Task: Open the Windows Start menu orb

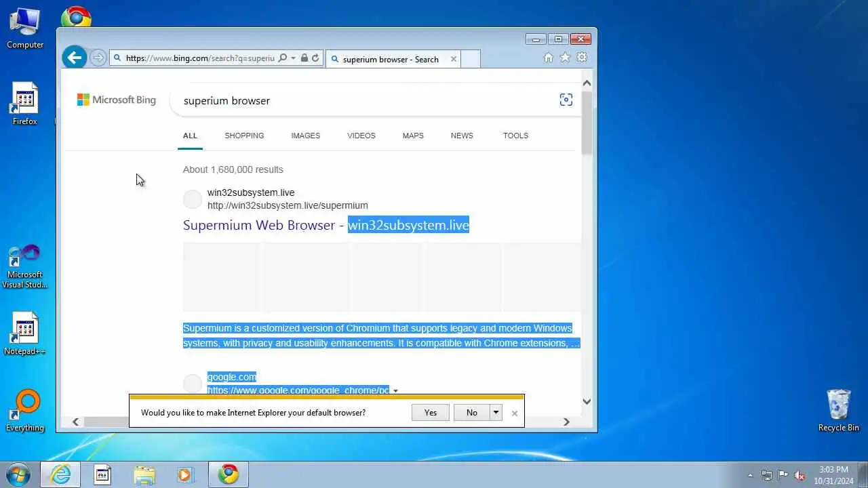Action: click(18, 474)
